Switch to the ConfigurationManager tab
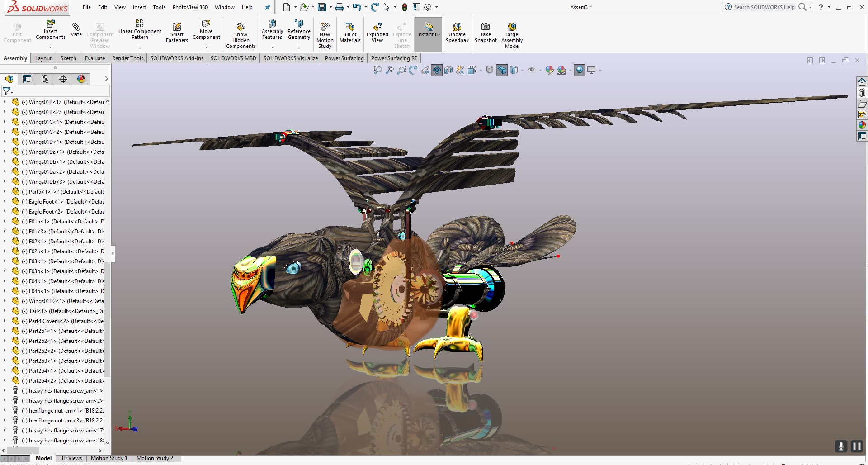Image resolution: width=868 pixels, height=465 pixels. [x=45, y=79]
